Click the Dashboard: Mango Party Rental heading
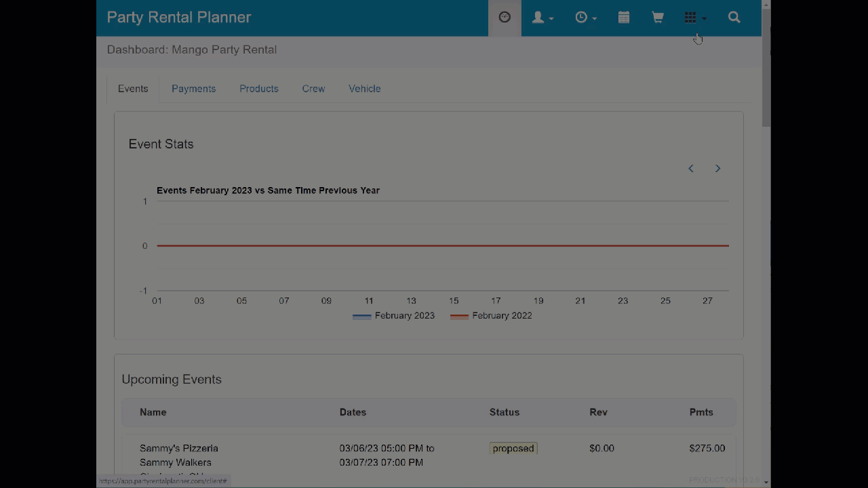 pyautogui.click(x=192, y=49)
